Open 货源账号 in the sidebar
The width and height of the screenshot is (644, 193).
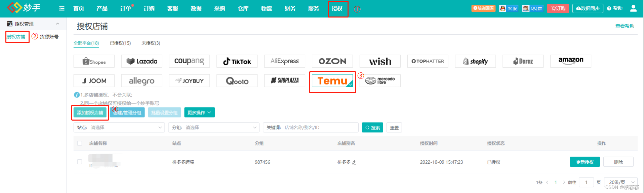49,37
